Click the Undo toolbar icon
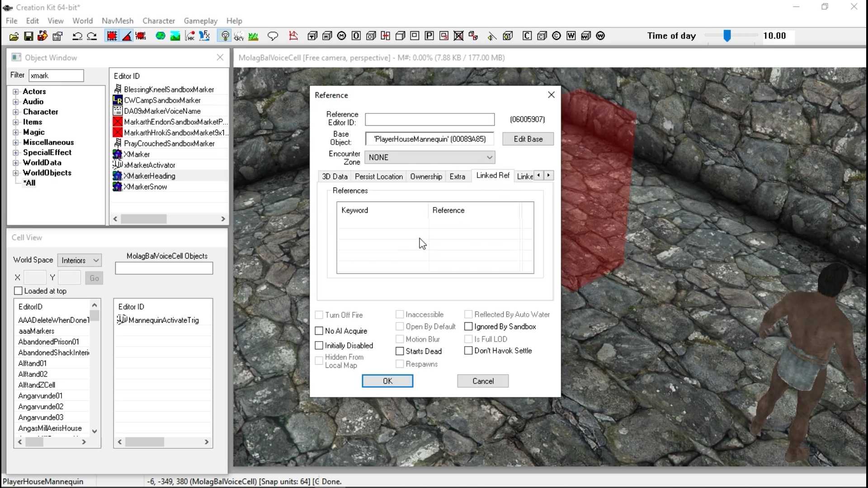 click(77, 36)
